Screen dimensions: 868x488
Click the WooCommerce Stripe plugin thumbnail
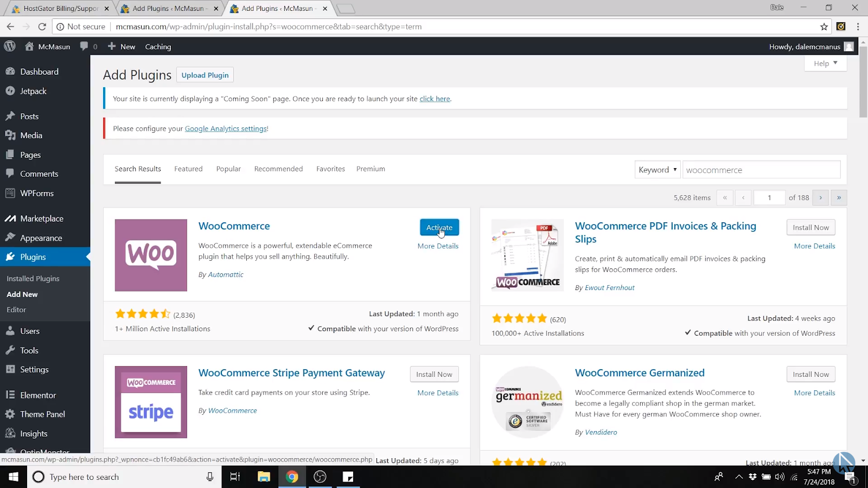click(x=151, y=402)
